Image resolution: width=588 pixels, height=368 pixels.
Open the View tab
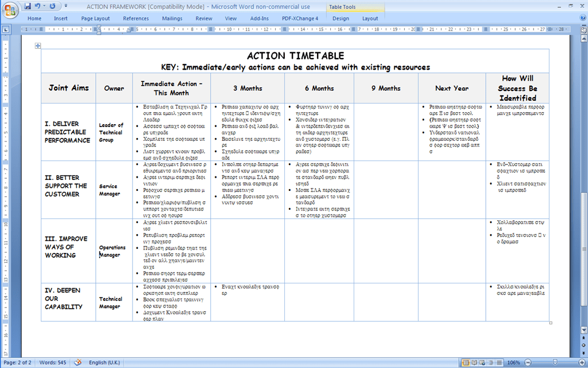pyautogui.click(x=231, y=18)
